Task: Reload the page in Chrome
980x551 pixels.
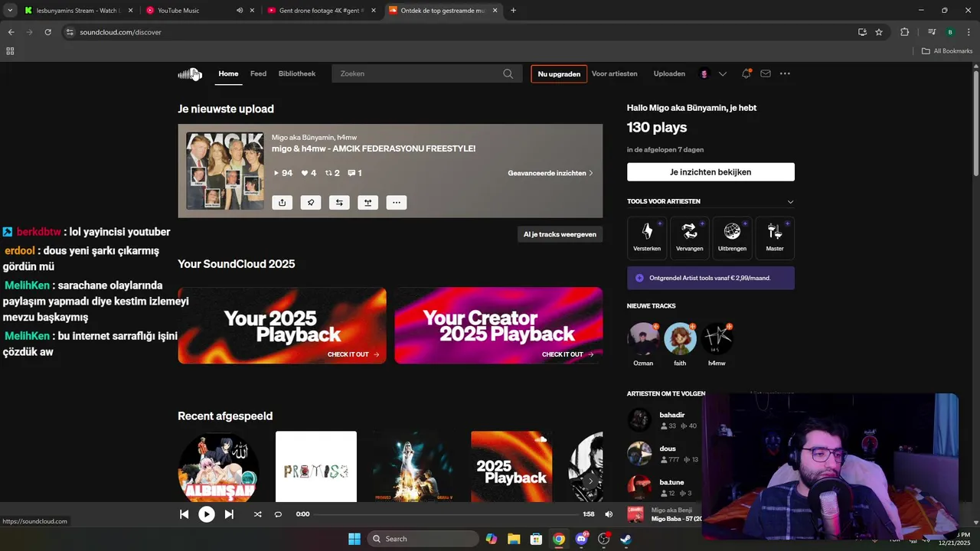Action: point(47,32)
